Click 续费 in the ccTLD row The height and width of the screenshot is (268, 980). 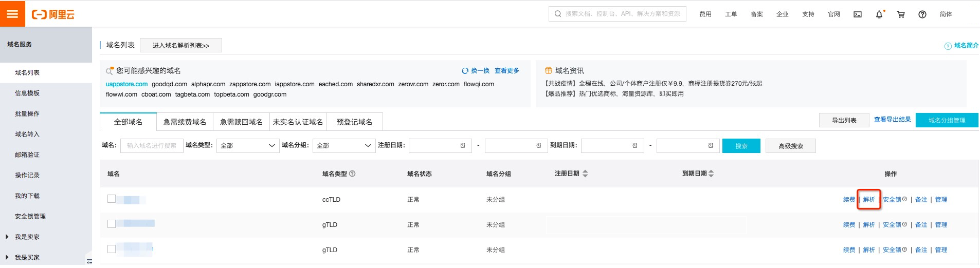[849, 200]
